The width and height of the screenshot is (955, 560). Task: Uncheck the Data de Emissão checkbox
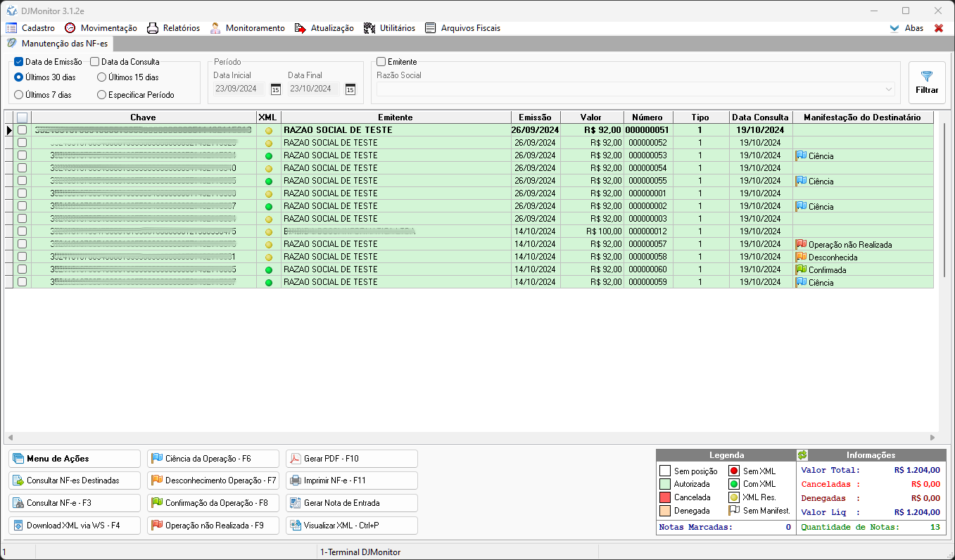click(x=19, y=62)
